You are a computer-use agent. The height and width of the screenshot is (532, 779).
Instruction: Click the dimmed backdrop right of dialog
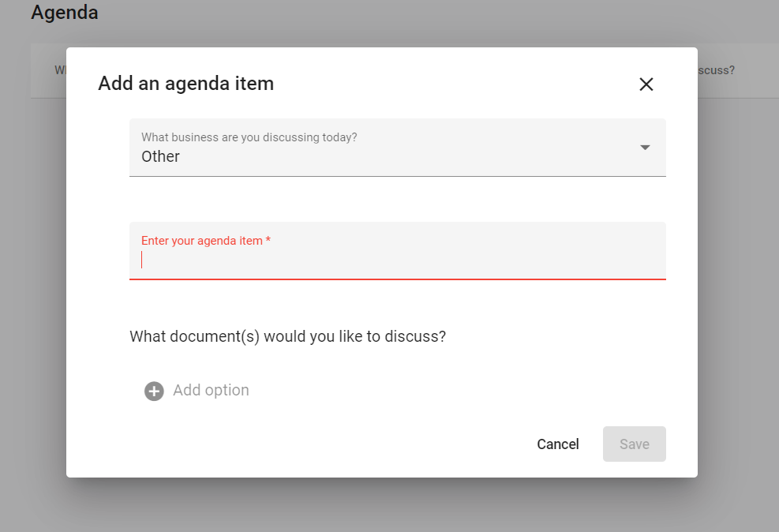pyautogui.click(x=738, y=276)
